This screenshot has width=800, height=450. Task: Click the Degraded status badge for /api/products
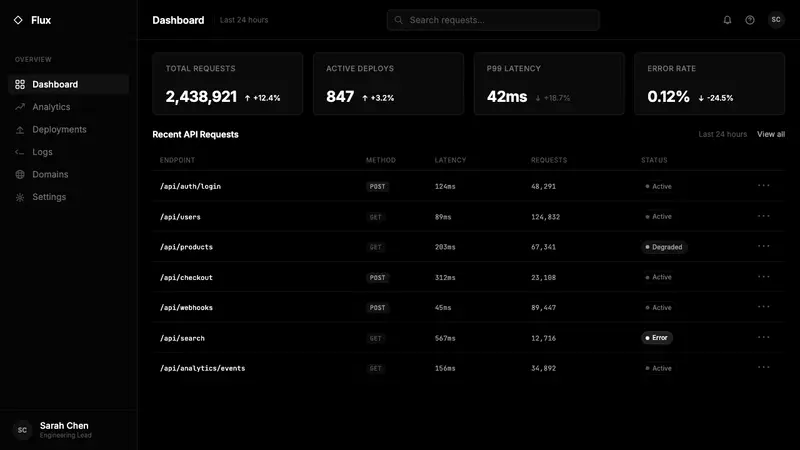coord(664,247)
